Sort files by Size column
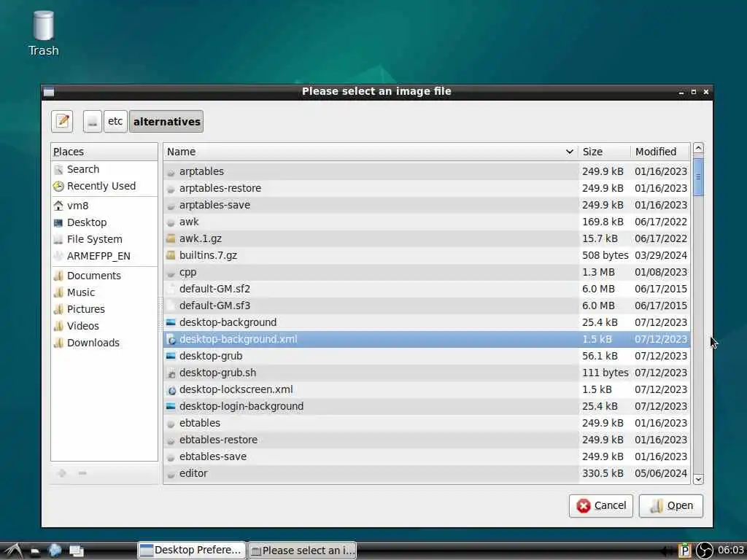This screenshot has height=560, width=747. (604, 152)
